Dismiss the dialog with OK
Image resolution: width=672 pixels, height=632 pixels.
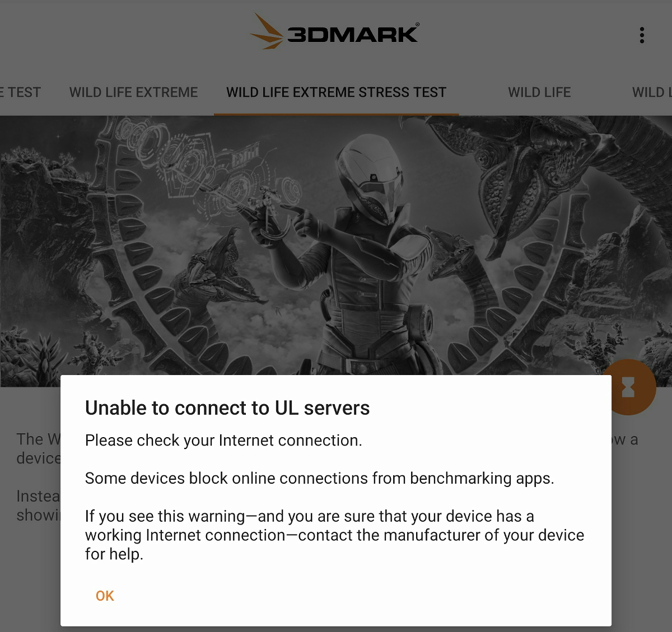click(x=105, y=596)
